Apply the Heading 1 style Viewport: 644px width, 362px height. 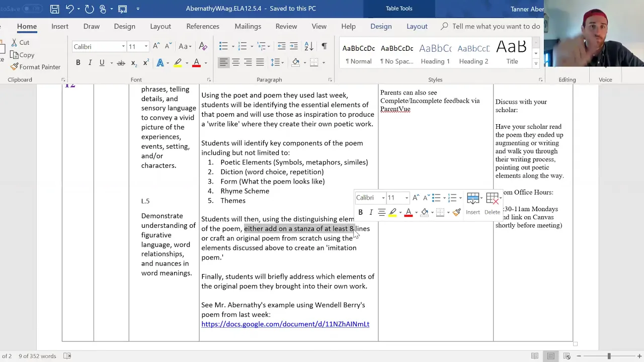click(435, 54)
